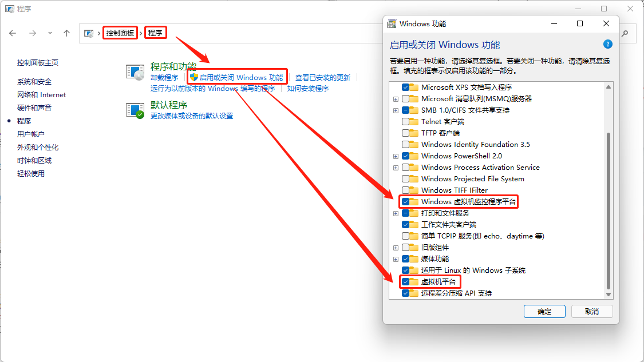Uncheck the 媒体功能 checkbox
644x362 pixels.
405,260
